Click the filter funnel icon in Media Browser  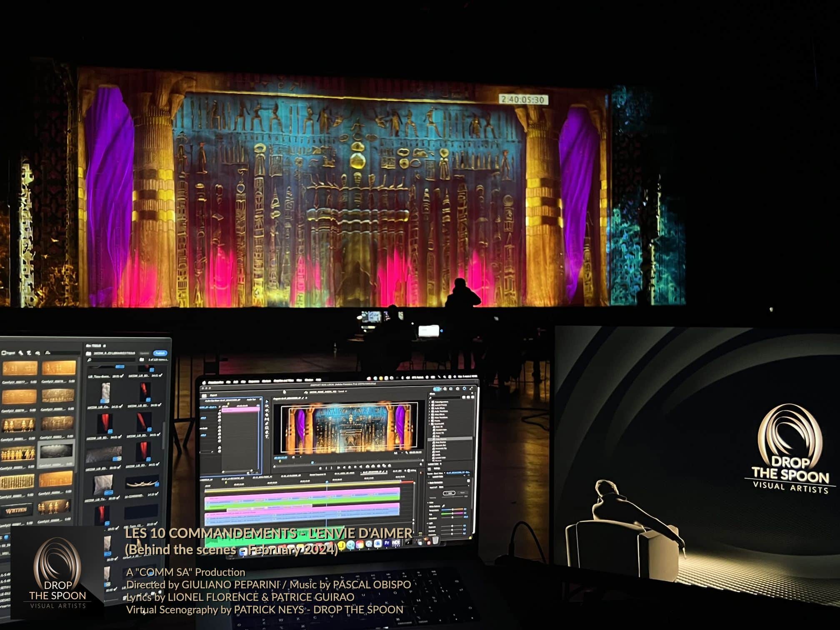tap(29, 353)
